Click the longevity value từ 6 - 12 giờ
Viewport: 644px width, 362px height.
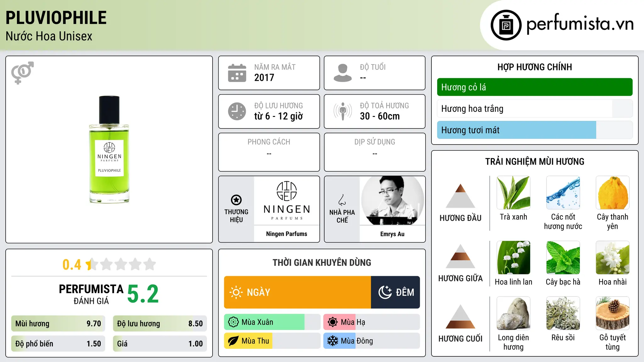(279, 116)
